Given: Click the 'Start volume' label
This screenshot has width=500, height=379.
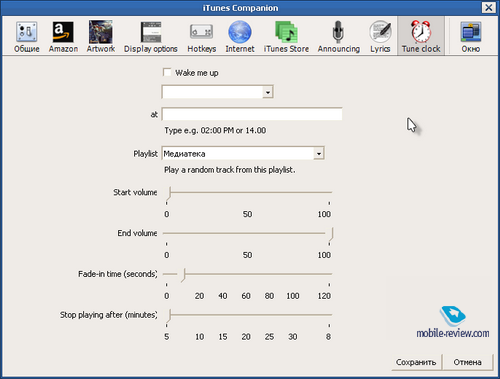Looking at the screenshot, I should pos(135,192).
